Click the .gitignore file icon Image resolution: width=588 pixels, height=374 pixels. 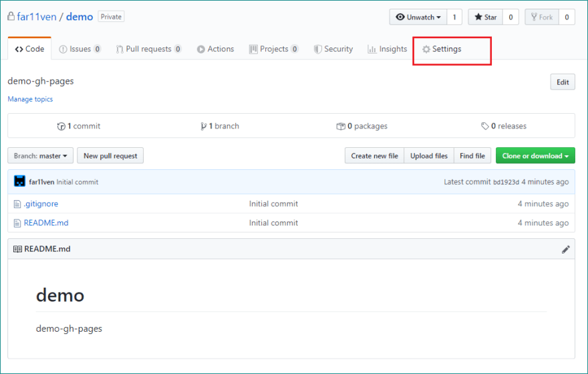17,204
